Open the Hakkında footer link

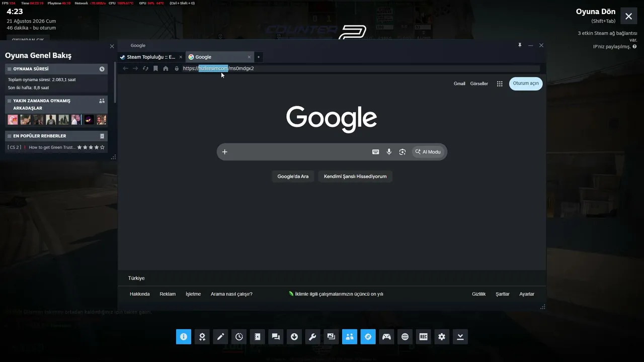click(140, 294)
